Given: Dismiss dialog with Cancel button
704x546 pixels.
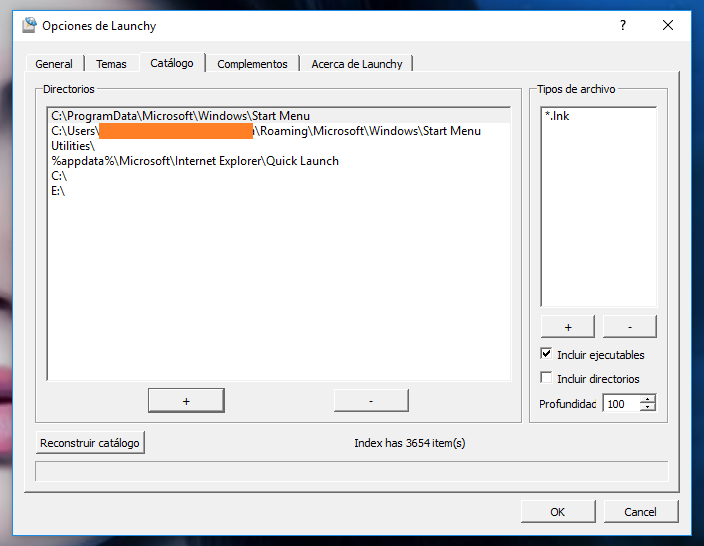Looking at the screenshot, I should (641, 512).
